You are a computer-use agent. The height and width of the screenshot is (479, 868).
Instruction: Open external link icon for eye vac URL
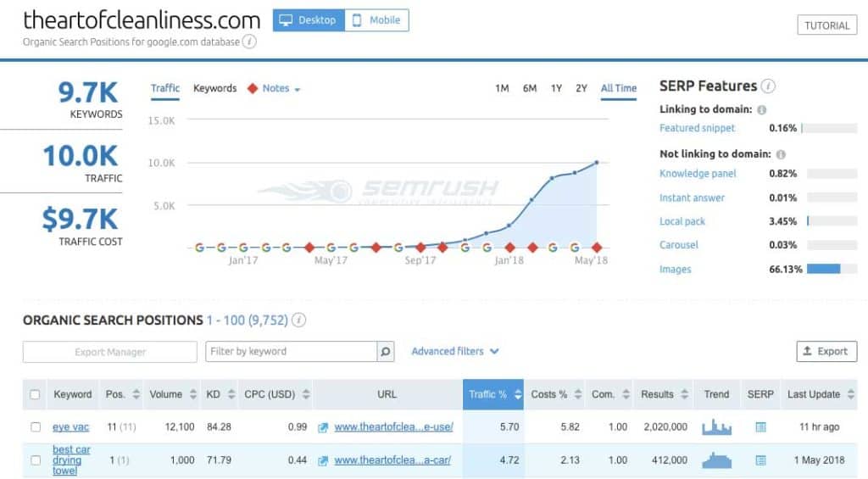click(x=323, y=427)
